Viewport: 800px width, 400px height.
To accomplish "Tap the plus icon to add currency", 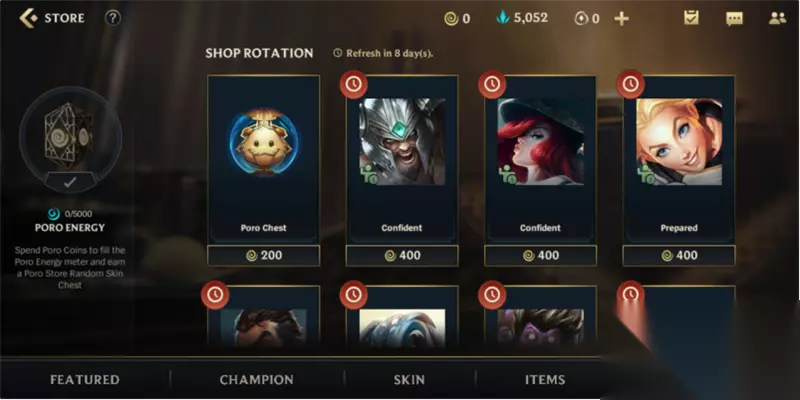I will click(621, 19).
